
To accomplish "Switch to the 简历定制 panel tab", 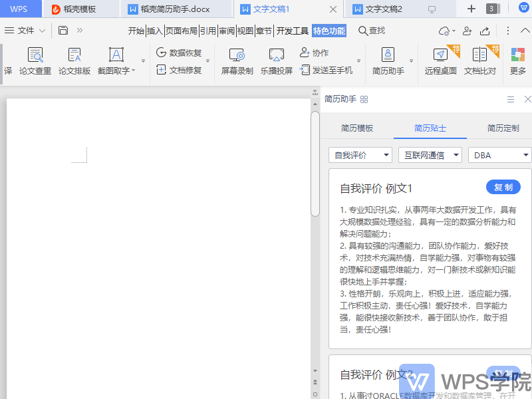I will (503, 128).
